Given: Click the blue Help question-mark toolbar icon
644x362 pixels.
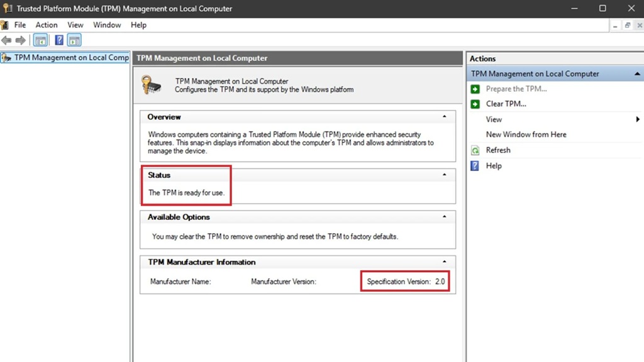Looking at the screenshot, I should point(59,40).
